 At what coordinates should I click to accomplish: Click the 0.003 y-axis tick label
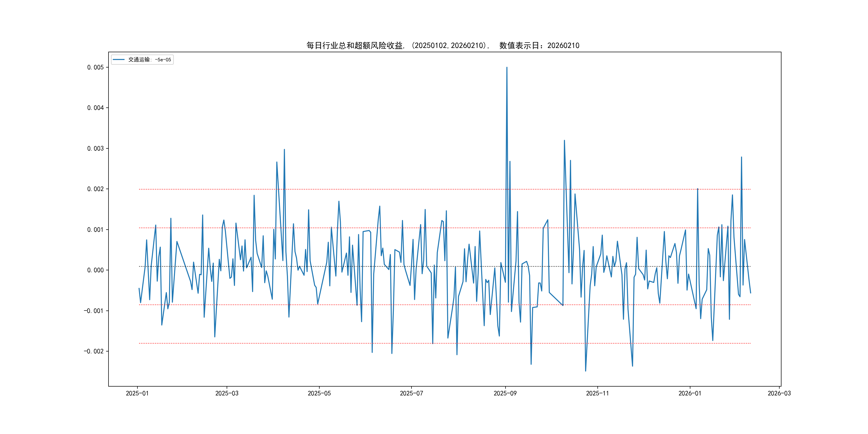95,149
